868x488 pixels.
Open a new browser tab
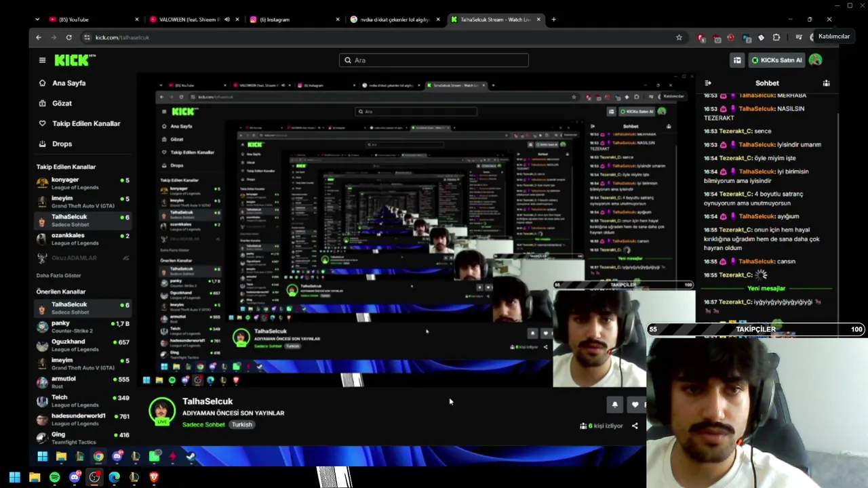tap(553, 20)
